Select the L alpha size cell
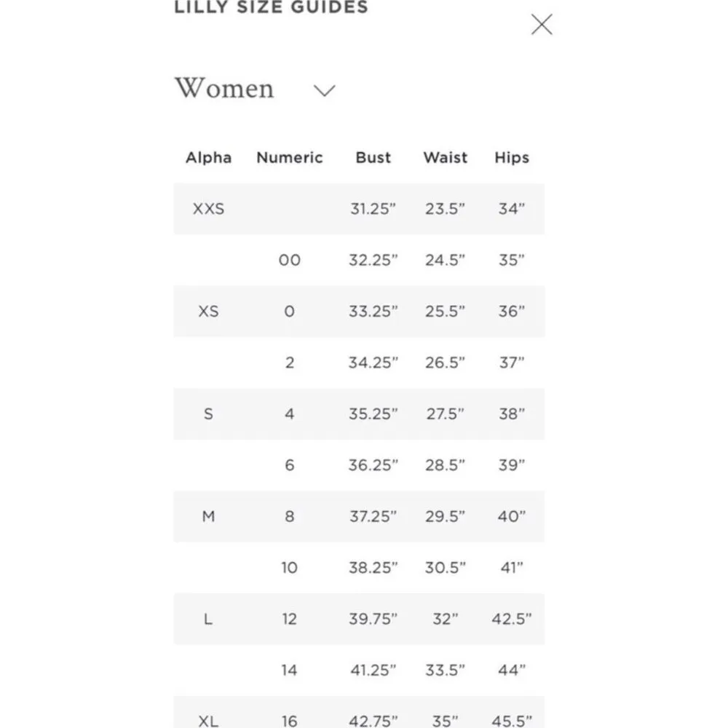 tap(208, 620)
